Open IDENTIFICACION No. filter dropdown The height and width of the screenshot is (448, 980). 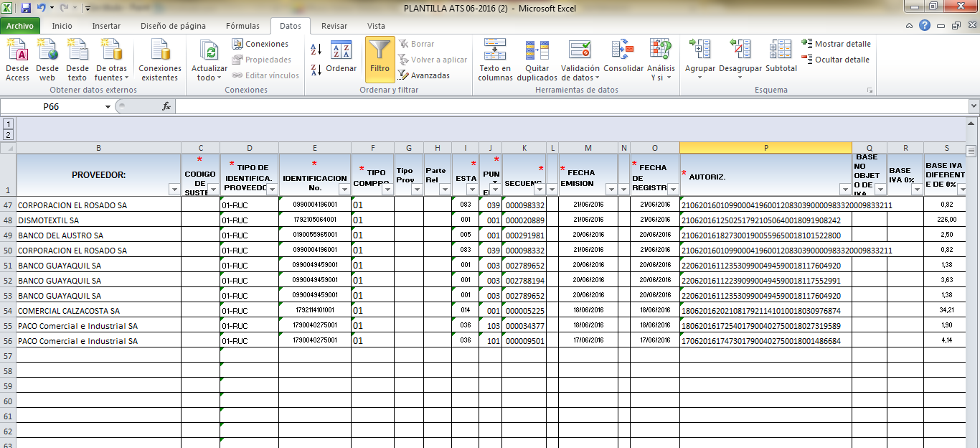344,190
